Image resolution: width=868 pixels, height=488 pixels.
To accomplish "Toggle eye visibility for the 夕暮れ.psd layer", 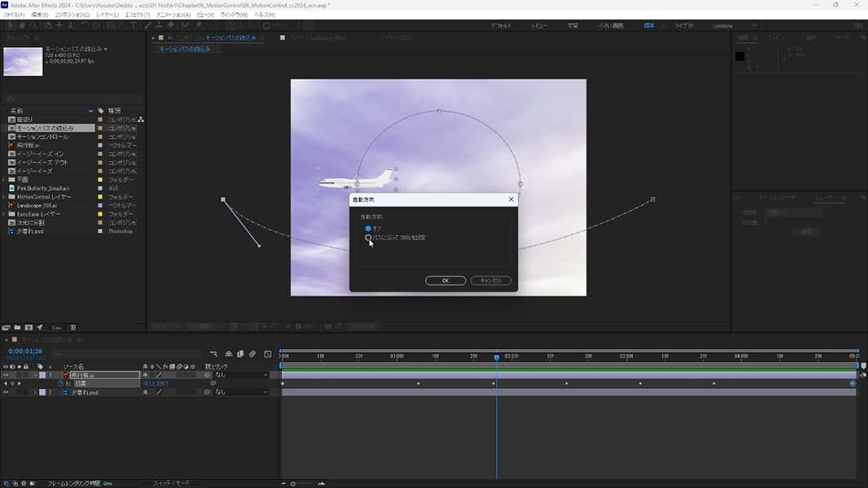I will tap(6, 392).
